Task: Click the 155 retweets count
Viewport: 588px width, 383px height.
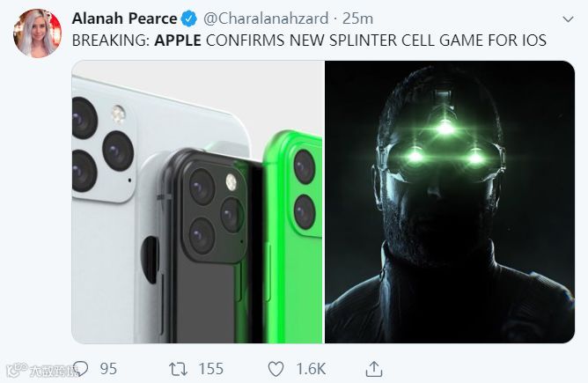Action: 210,368
